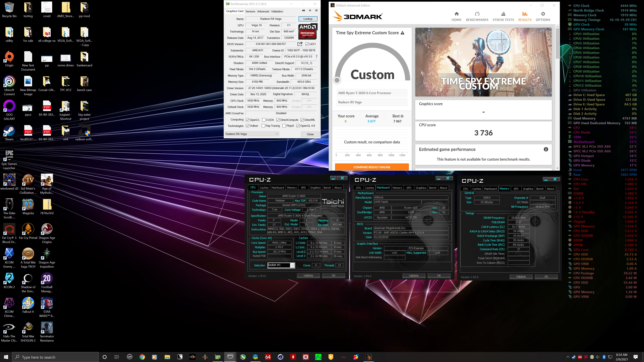Click the 3DMark vertical scrollbar thumb
644x362 pixels.
557,43
